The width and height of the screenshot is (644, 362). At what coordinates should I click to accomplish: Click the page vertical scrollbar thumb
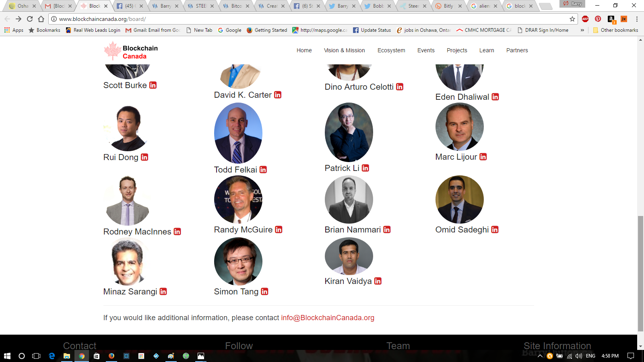(640, 274)
